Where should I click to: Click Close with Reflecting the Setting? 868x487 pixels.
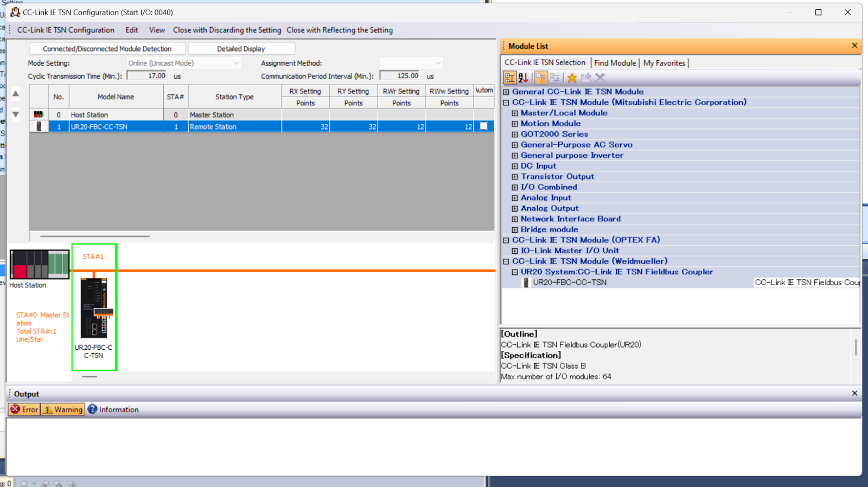click(x=340, y=30)
